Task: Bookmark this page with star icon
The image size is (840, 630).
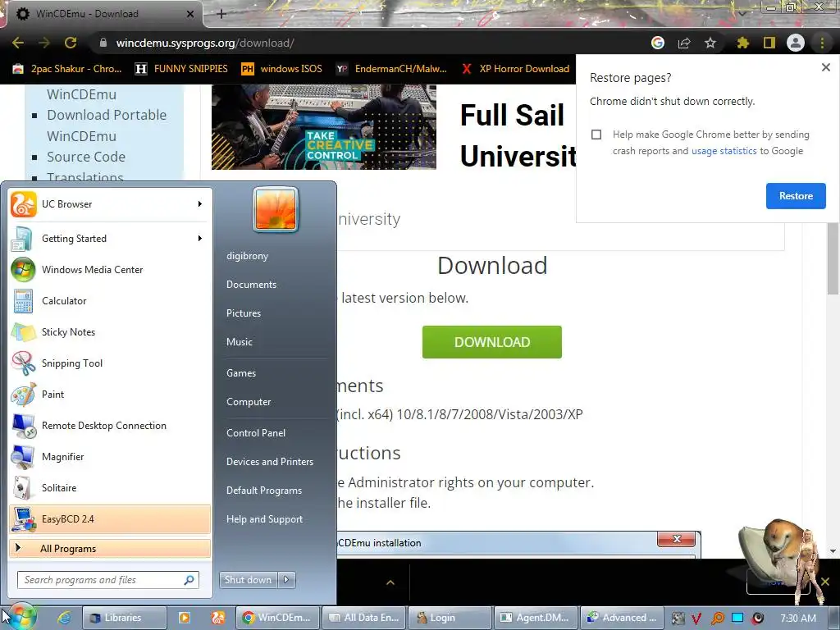Action: coord(710,43)
